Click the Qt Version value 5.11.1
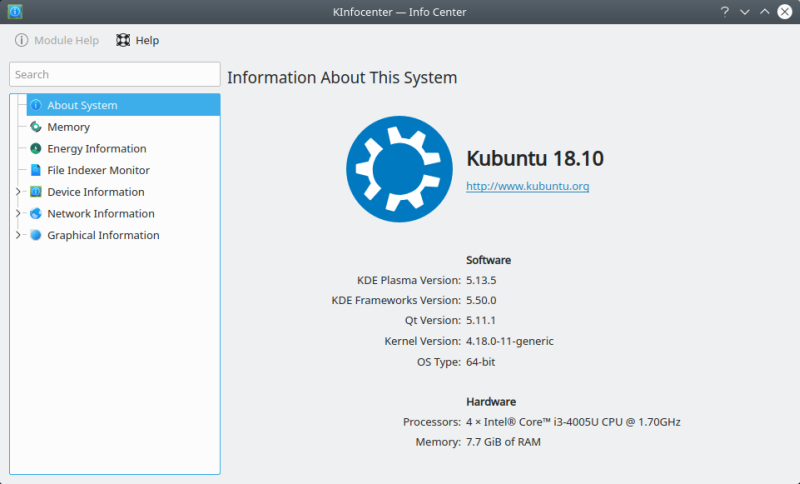 [x=481, y=320]
